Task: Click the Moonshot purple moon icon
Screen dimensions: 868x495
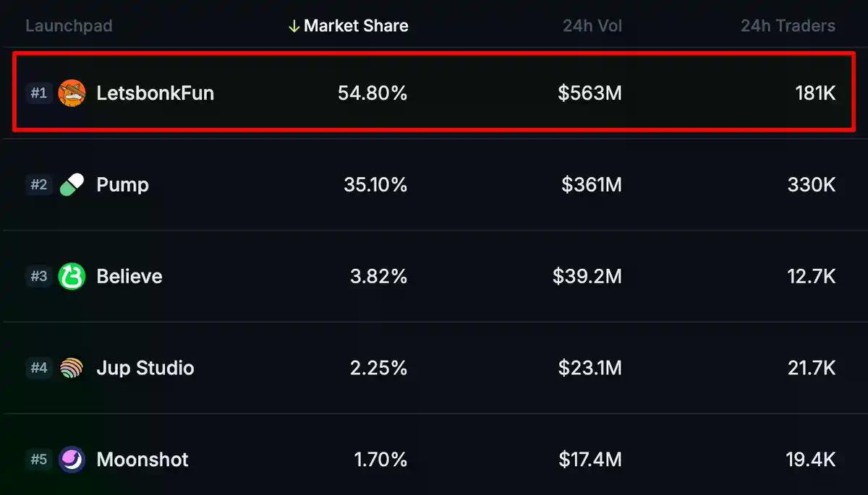Action: point(72,460)
